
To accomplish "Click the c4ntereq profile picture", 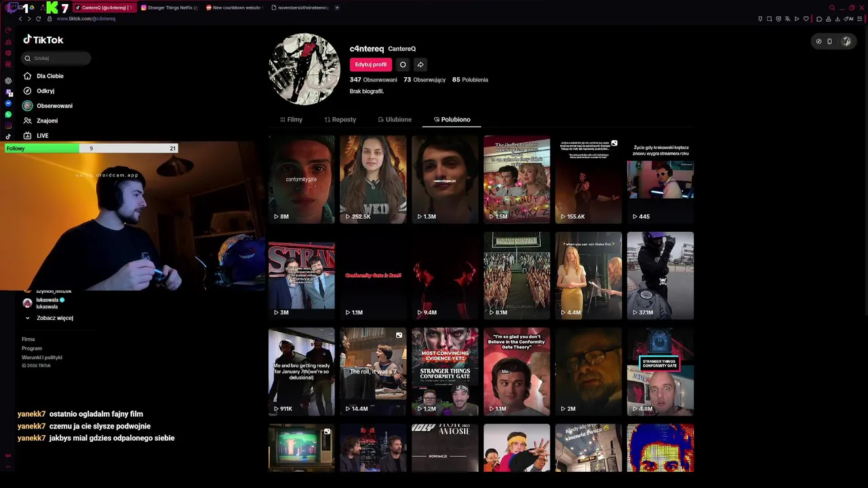I will pos(304,69).
